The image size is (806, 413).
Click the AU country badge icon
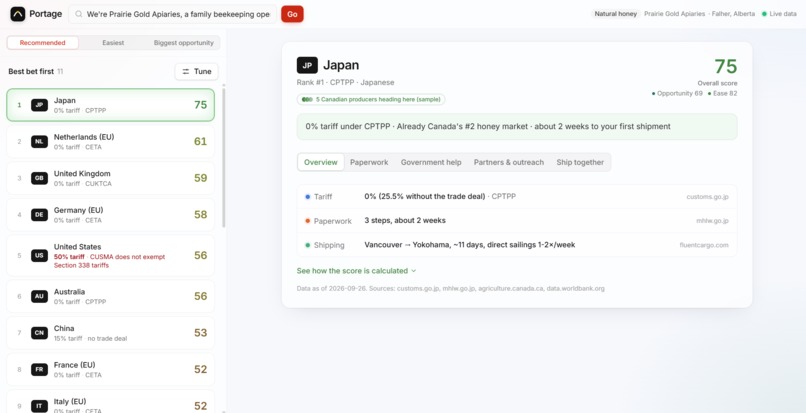pos(40,296)
